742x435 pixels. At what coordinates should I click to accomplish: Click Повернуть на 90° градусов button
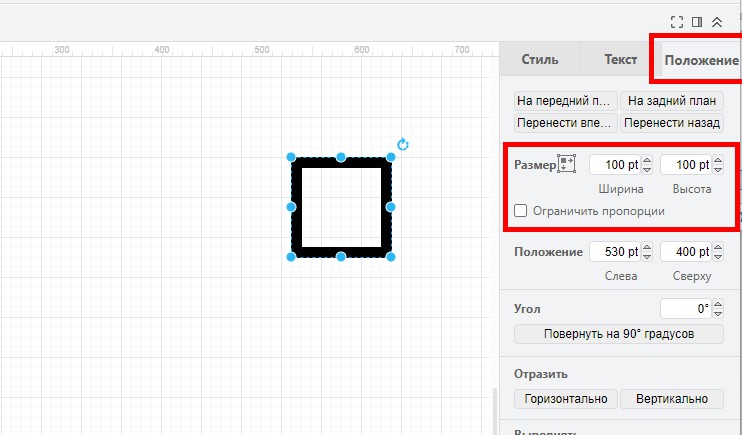pyautogui.click(x=618, y=334)
